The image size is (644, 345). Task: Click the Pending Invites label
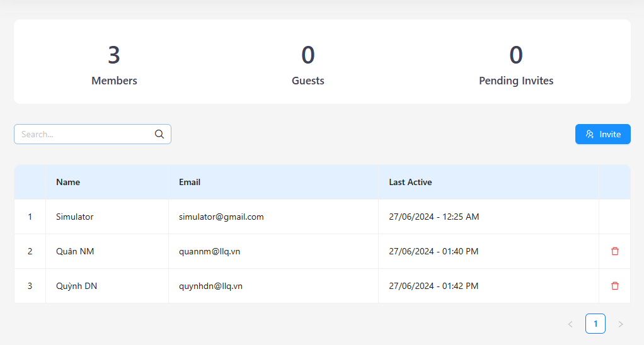click(516, 81)
